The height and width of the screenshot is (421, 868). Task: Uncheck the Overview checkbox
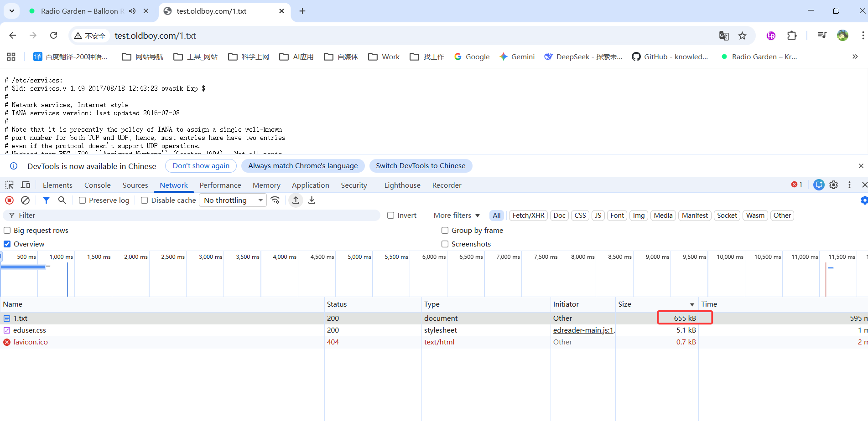click(7, 244)
